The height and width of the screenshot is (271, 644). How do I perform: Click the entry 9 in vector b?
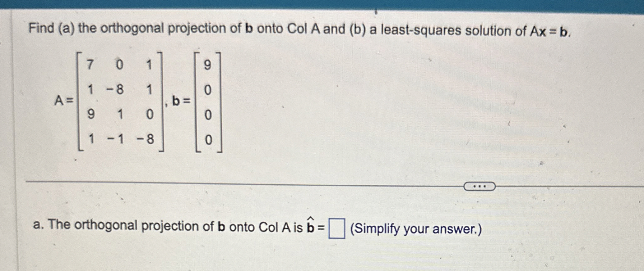point(208,65)
